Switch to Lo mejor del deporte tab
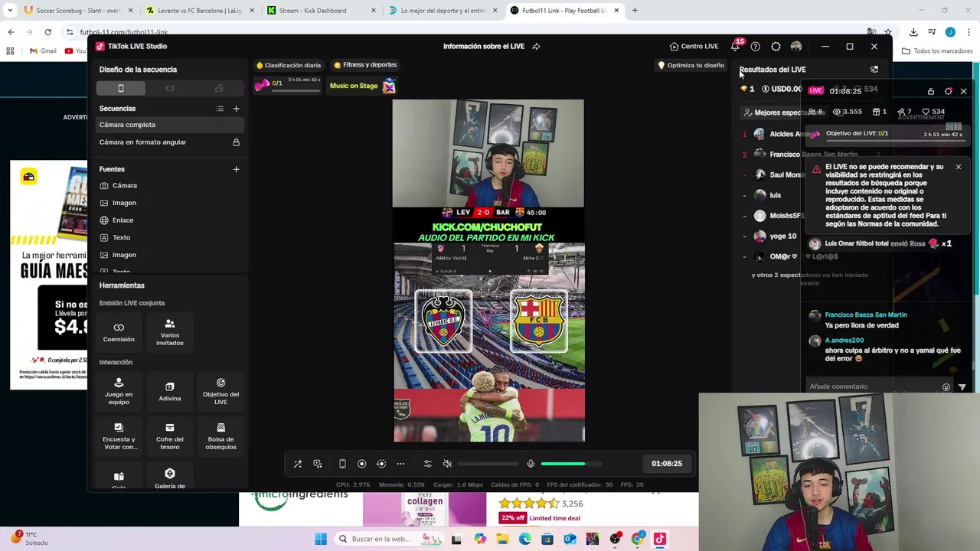 [443, 11]
